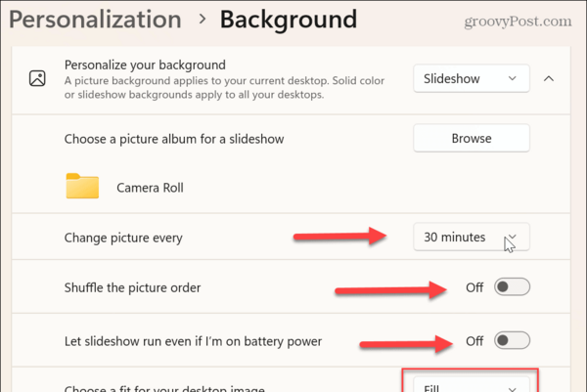This screenshot has width=587, height=392.
Task: Select the Camera Roll album name
Action: [x=150, y=188]
